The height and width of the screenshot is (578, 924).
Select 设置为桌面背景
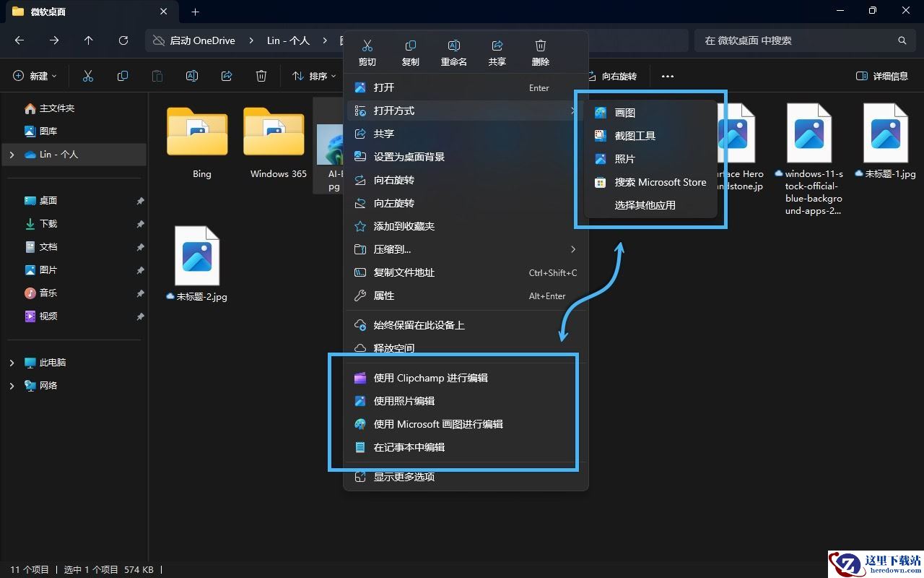point(466,157)
